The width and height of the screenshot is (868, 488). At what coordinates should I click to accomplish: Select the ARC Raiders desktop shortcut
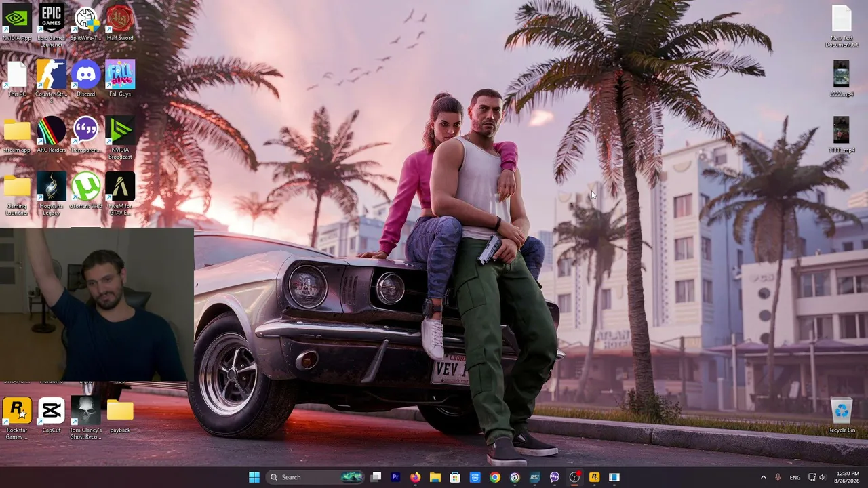coord(52,136)
